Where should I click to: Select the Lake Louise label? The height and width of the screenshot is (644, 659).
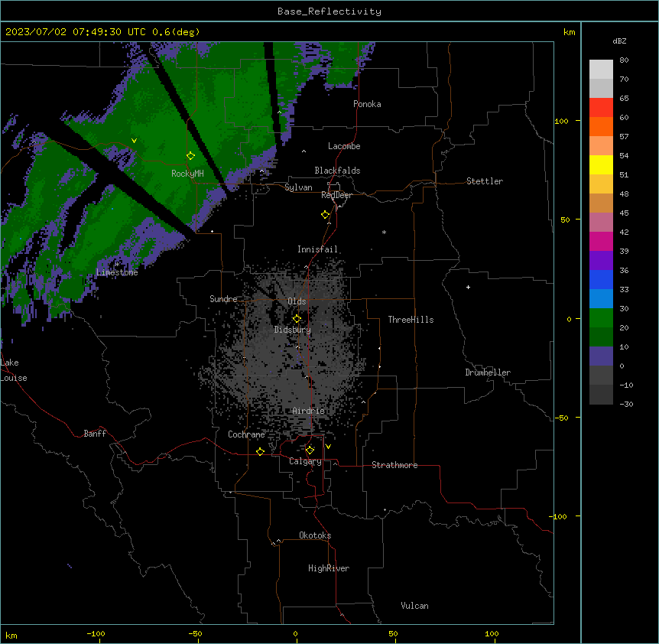tap(12, 370)
